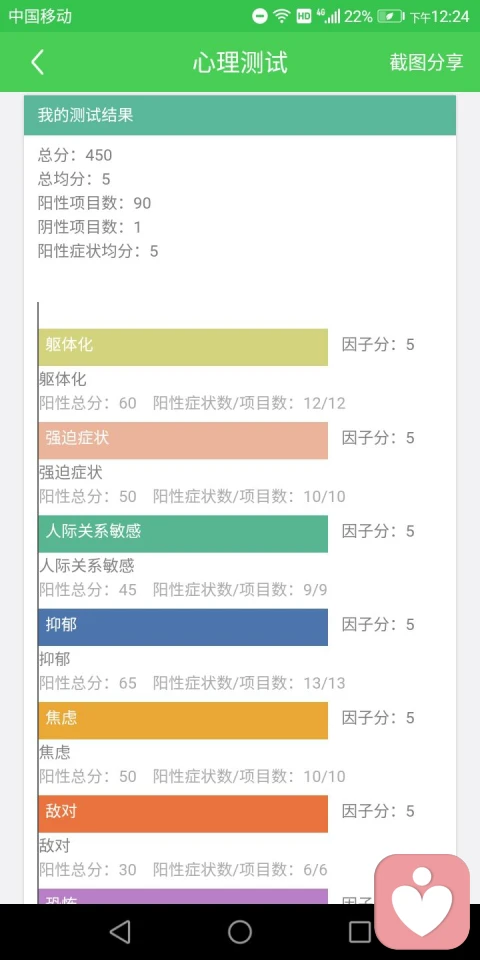Tap the back arrow icon
This screenshot has width=480, height=960.
[x=38, y=62]
